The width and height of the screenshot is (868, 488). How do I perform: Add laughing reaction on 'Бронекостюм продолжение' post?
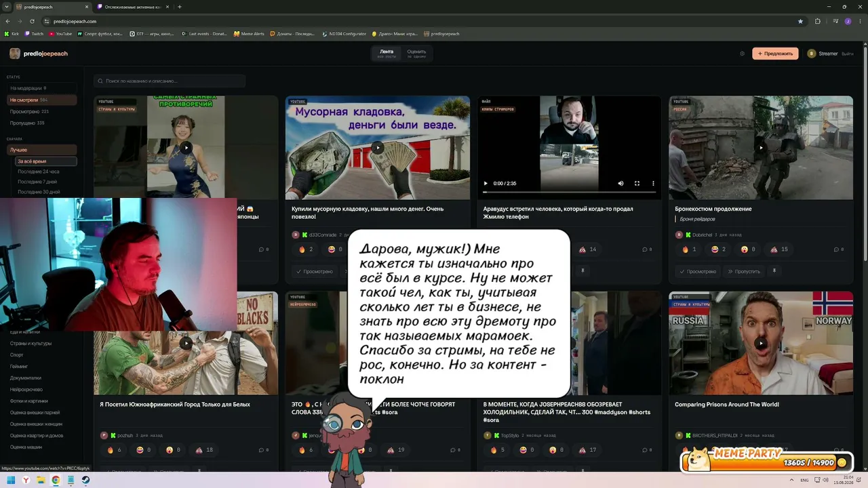(719, 249)
